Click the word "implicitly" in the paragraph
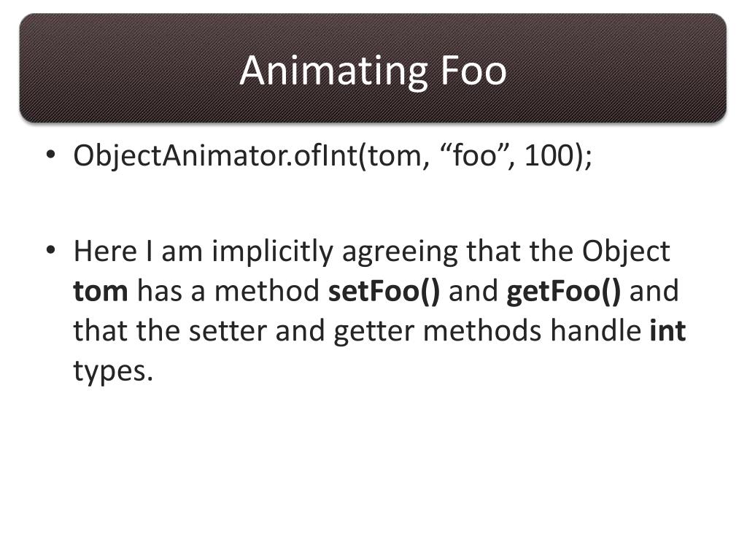The image size is (747, 560). pyautogui.click(x=273, y=252)
